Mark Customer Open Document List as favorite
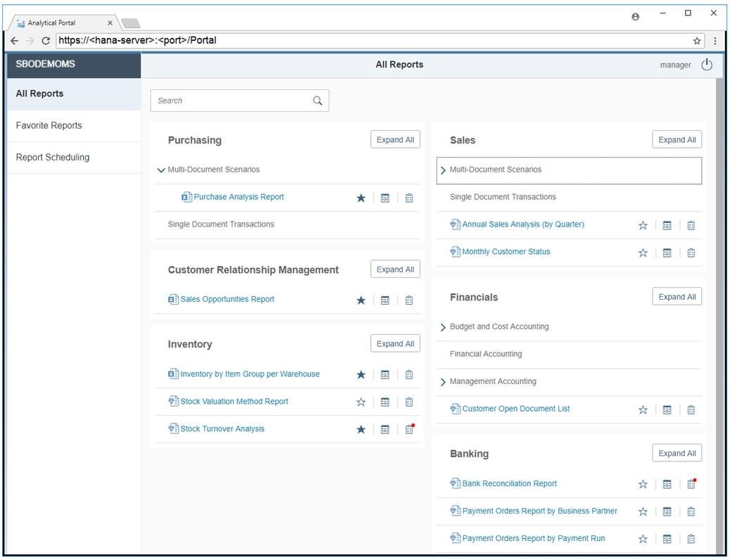 pyautogui.click(x=643, y=410)
